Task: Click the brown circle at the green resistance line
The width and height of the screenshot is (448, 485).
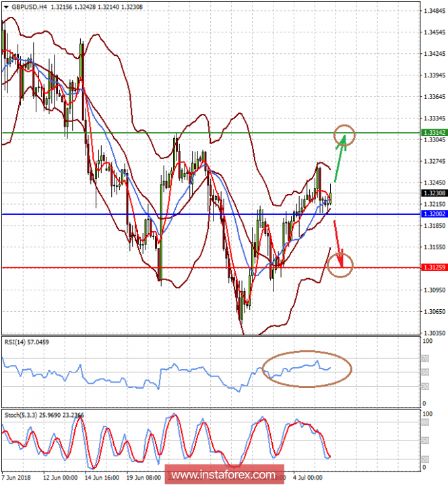Action: (x=344, y=134)
